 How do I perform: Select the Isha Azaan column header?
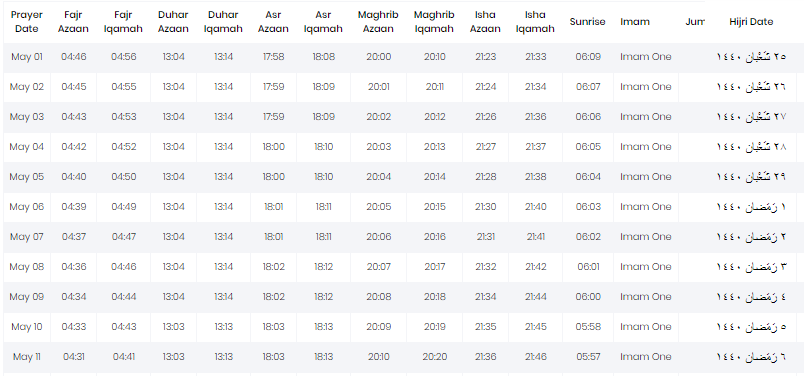pyautogui.click(x=485, y=22)
